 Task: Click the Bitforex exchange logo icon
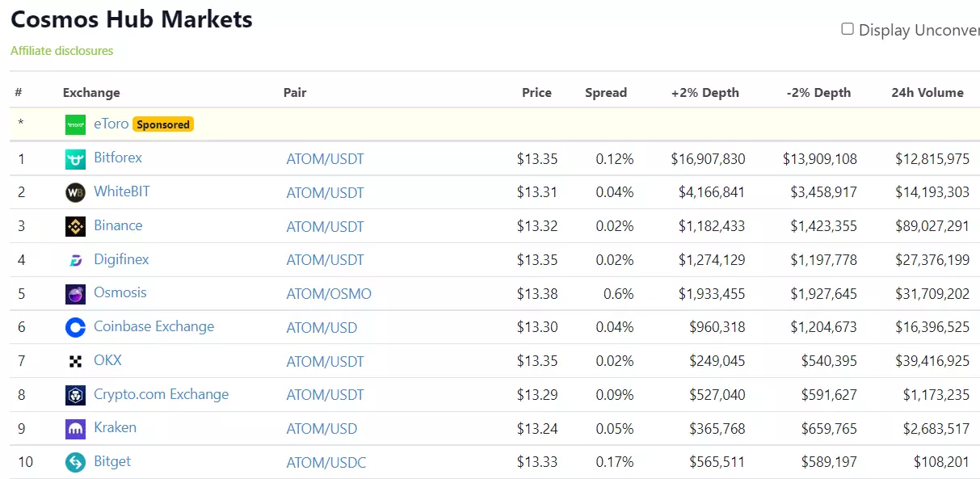click(x=75, y=159)
